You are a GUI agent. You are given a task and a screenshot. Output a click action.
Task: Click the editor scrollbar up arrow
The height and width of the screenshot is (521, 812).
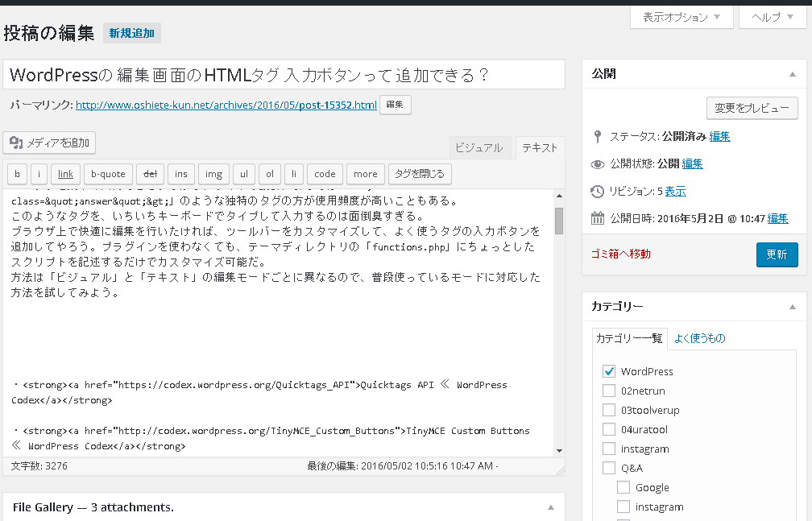pos(559,196)
